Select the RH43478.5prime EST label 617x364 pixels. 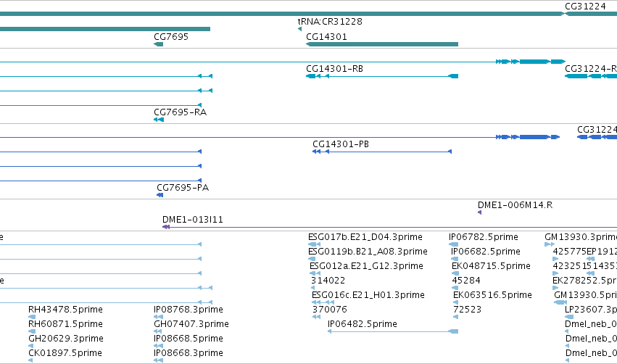click(x=65, y=310)
